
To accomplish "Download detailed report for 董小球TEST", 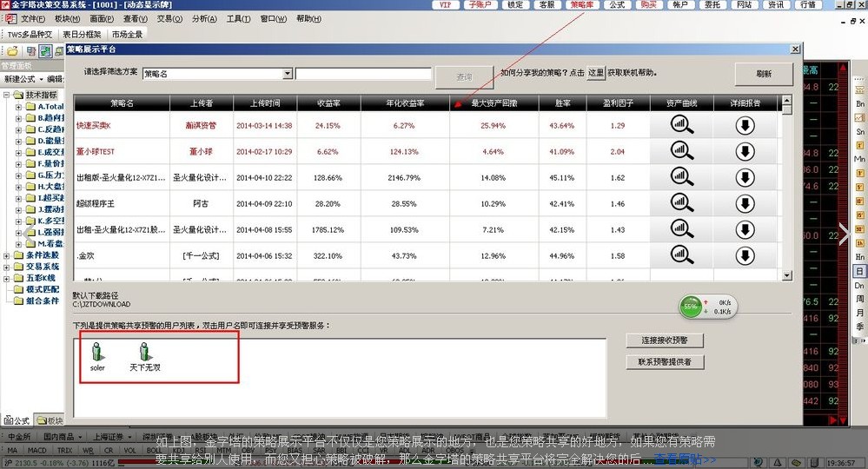I will pyautogui.click(x=745, y=151).
